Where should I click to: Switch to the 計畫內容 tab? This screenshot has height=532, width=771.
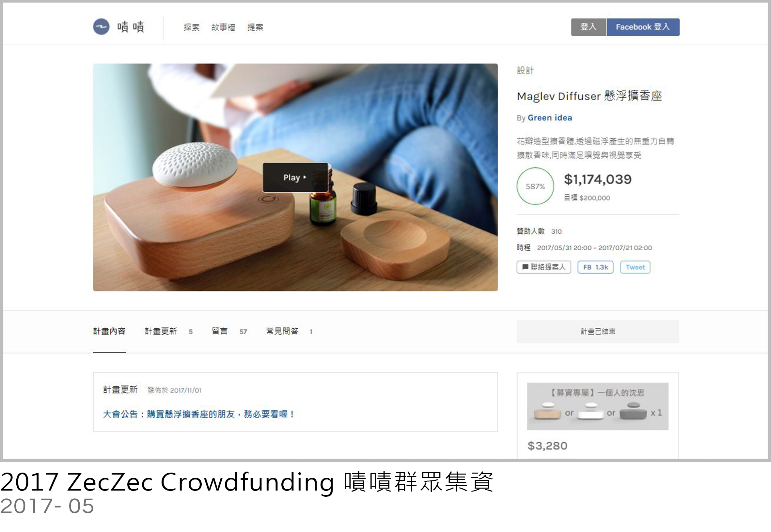tap(109, 331)
